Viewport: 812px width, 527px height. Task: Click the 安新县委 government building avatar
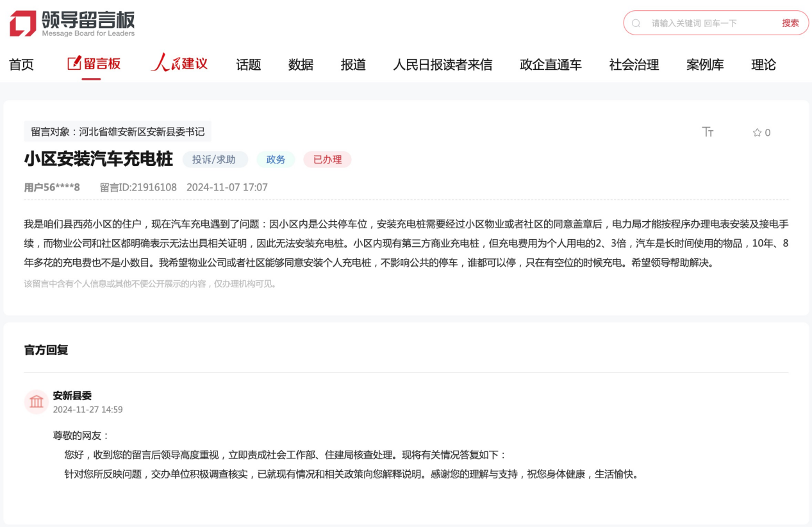click(37, 402)
